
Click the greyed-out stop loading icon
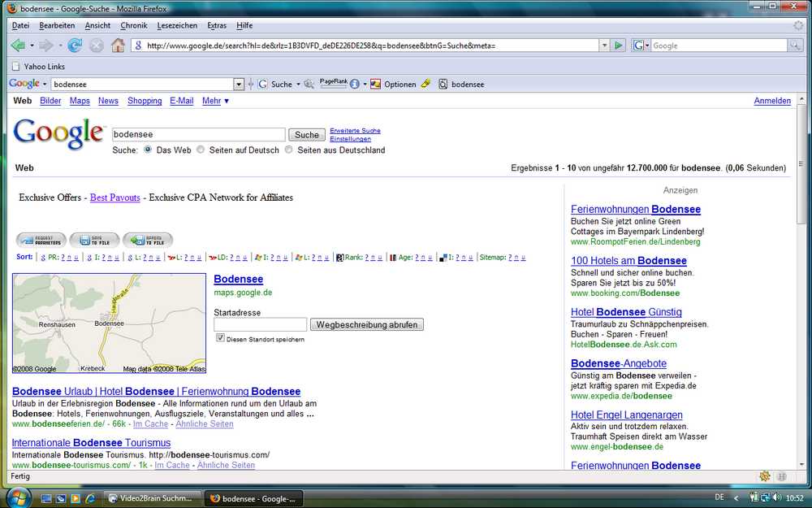[x=97, y=46]
